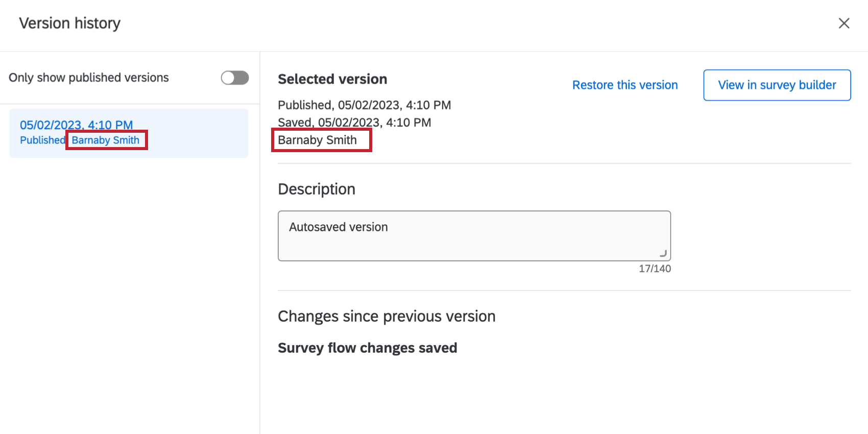Toggle Only show published versions switch
The image size is (868, 434).
click(x=235, y=78)
